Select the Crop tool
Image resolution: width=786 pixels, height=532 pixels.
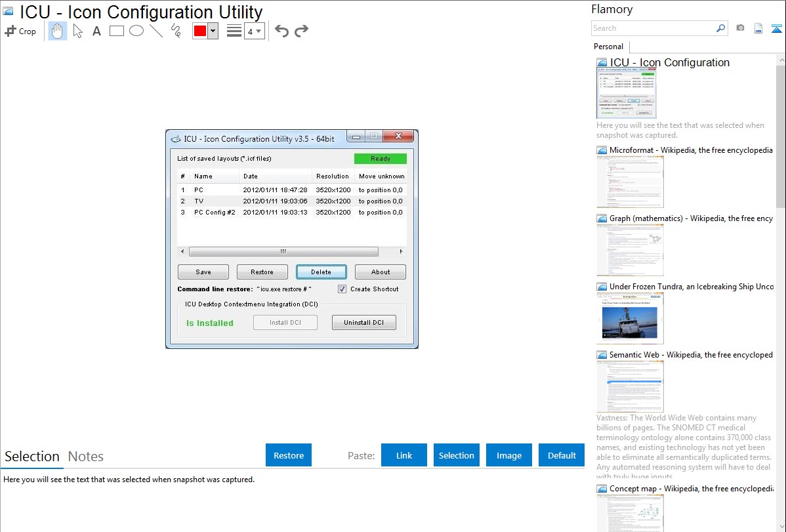(20, 31)
